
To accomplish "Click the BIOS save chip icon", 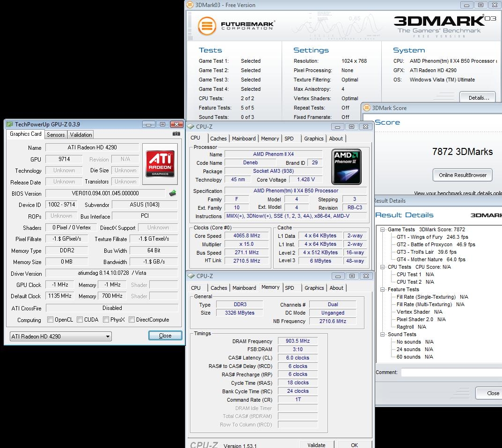I will pyautogui.click(x=173, y=193).
